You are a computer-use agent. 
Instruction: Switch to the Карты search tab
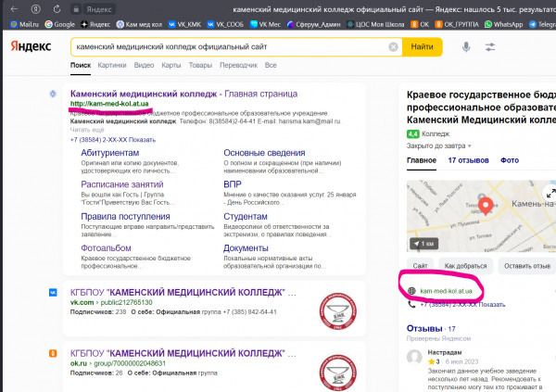pos(171,65)
